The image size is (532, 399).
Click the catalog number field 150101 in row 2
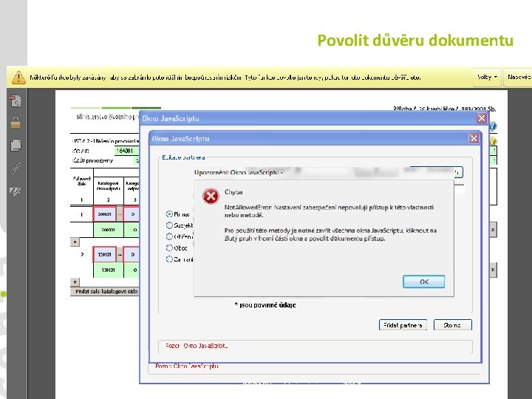coord(104,254)
